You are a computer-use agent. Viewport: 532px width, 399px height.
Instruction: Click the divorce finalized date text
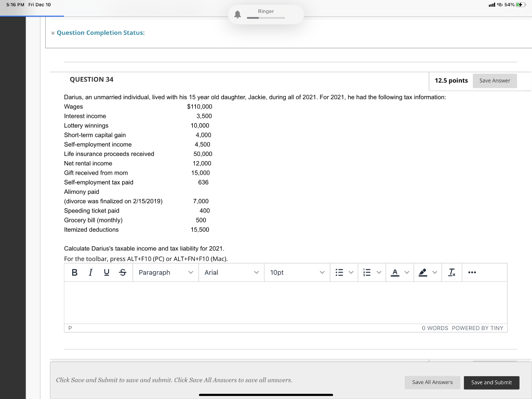[x=113, y=202]
